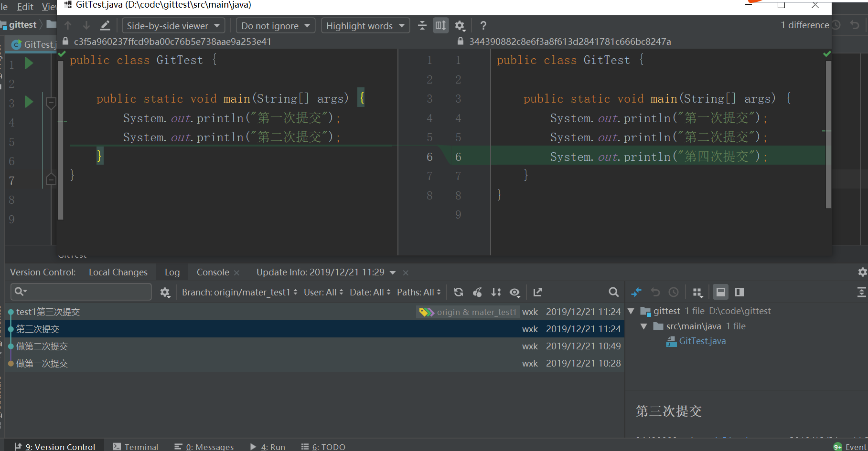Viewport: 868px width, 451px height.
Task: Open Event Log from status bar
Action: tap(850, 447)
